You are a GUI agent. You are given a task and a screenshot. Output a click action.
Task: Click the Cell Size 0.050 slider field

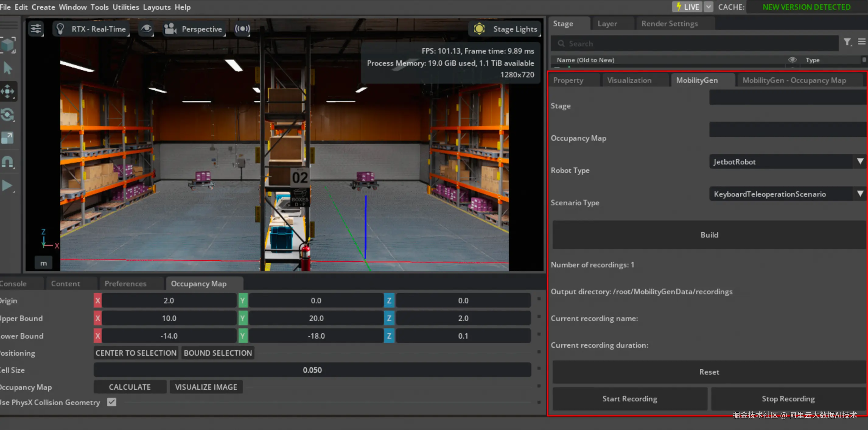point(312,370)
